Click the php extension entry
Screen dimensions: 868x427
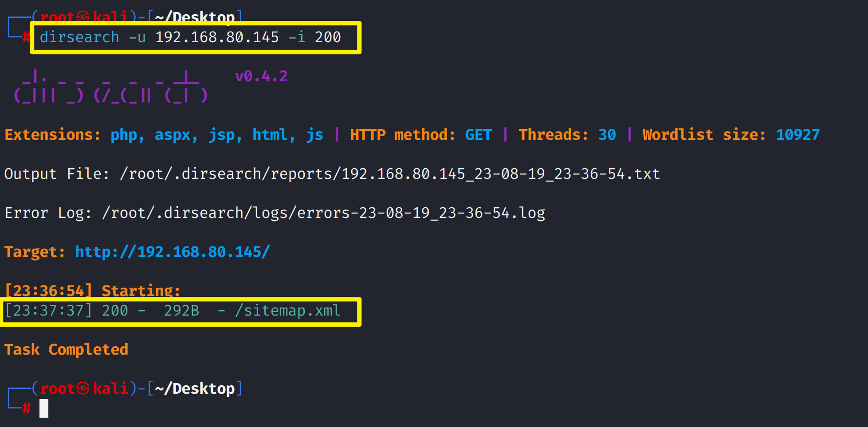pos(124,135)
